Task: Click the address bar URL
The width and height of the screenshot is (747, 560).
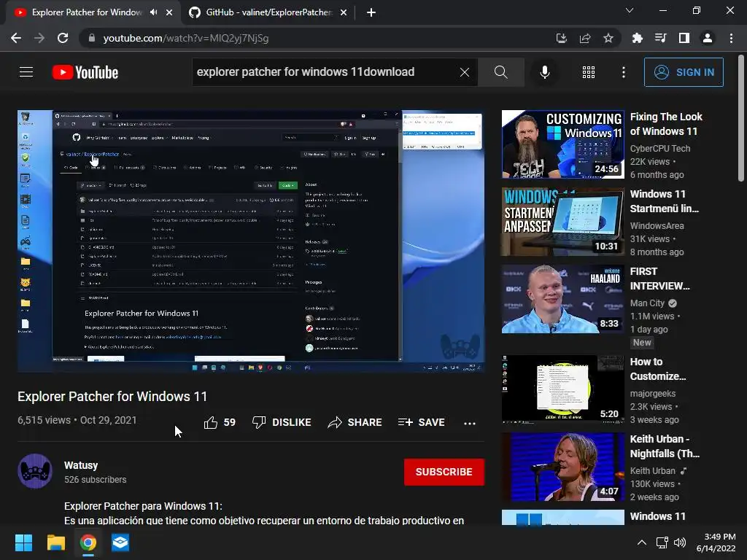Action: coord(186,38)
